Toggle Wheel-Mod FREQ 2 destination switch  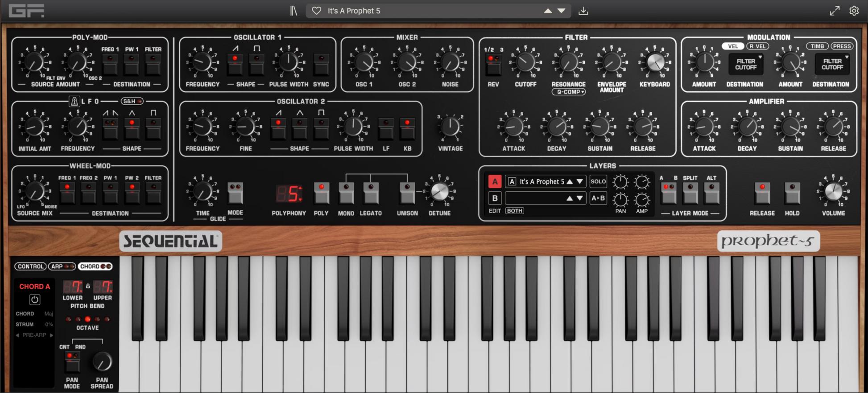tap(89, 192)
